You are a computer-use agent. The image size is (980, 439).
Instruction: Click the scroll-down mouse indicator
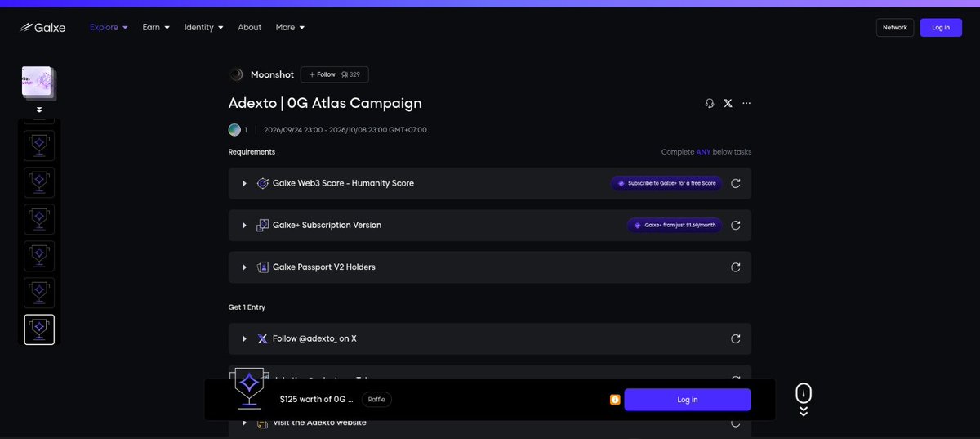coord(804,399)
